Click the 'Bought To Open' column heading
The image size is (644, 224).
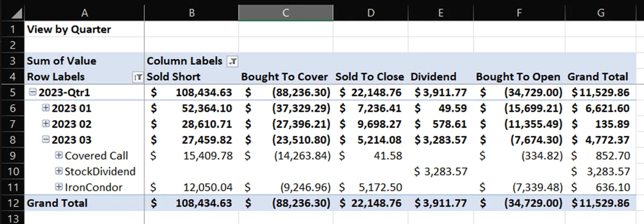point(518,77)
